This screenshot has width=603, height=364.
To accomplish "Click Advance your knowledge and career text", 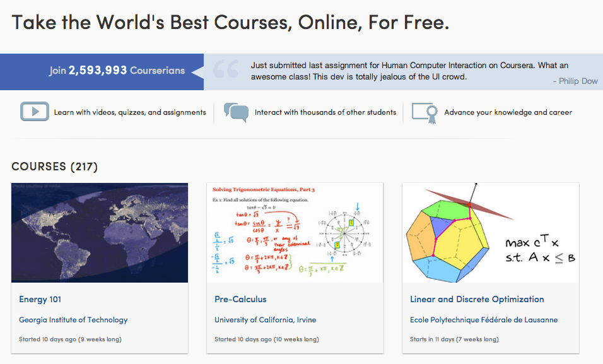I will pos(508,112).
